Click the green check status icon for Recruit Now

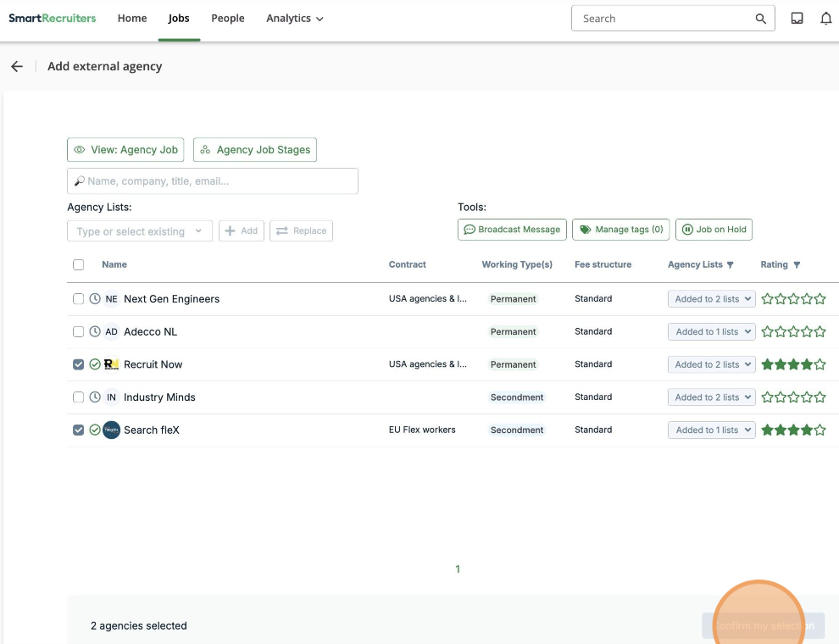[x=95, y=364]
